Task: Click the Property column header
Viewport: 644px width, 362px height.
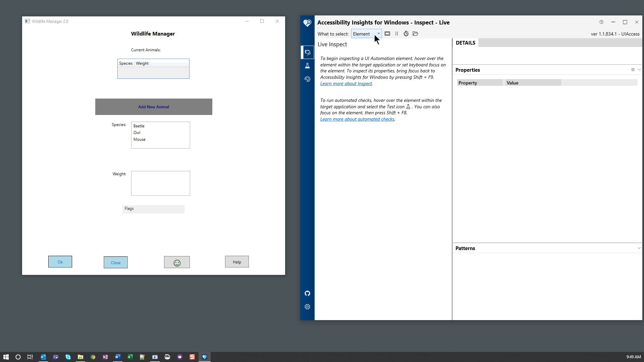Action: coord(480,83)
